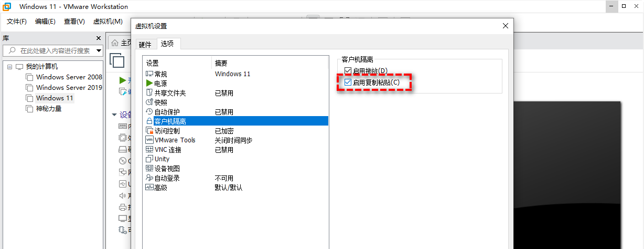644x249 pixels.
Task: Click the memory device icon in main window
Action: 123,127
